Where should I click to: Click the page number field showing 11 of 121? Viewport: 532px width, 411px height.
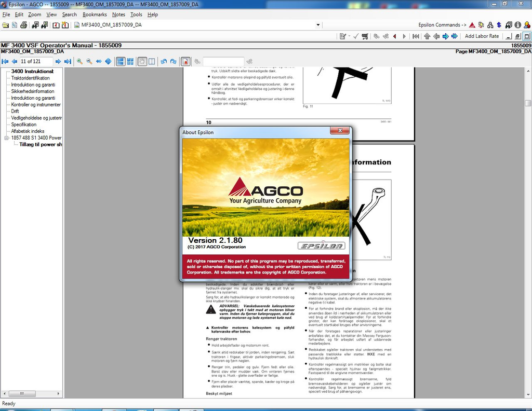[35, 61]
